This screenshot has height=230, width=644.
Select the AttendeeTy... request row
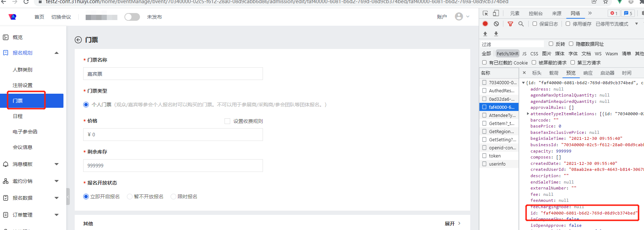tap(499, 115)
